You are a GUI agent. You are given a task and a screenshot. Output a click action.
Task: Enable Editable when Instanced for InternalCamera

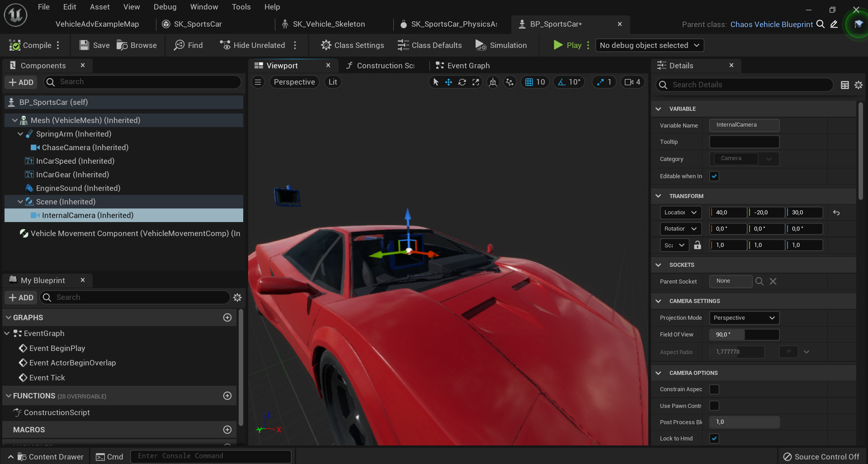coord(714,176)
